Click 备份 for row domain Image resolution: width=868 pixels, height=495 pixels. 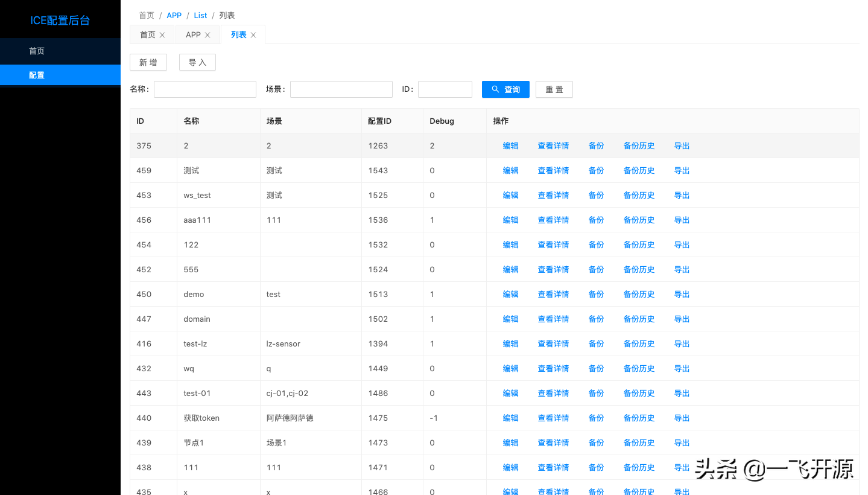pyautogui.click(x=596, y=319)
